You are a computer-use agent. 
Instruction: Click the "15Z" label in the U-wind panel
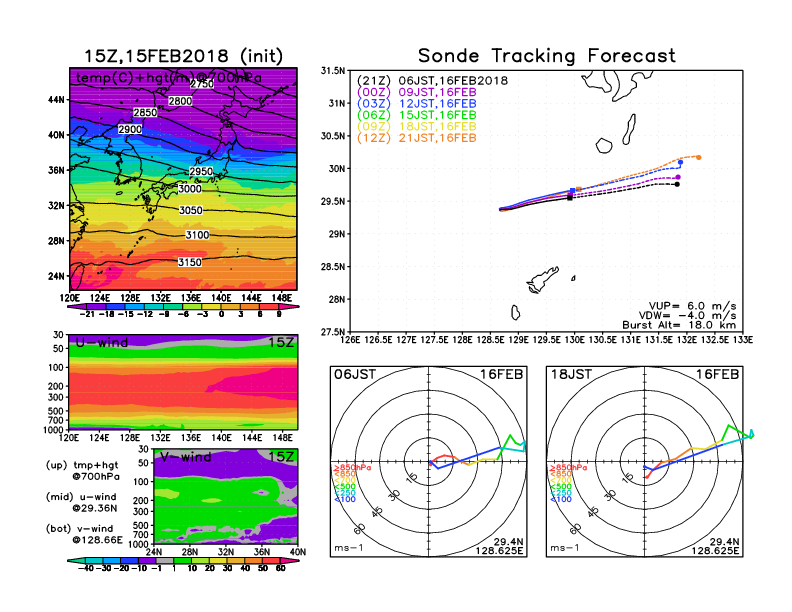tap(281, 343)
